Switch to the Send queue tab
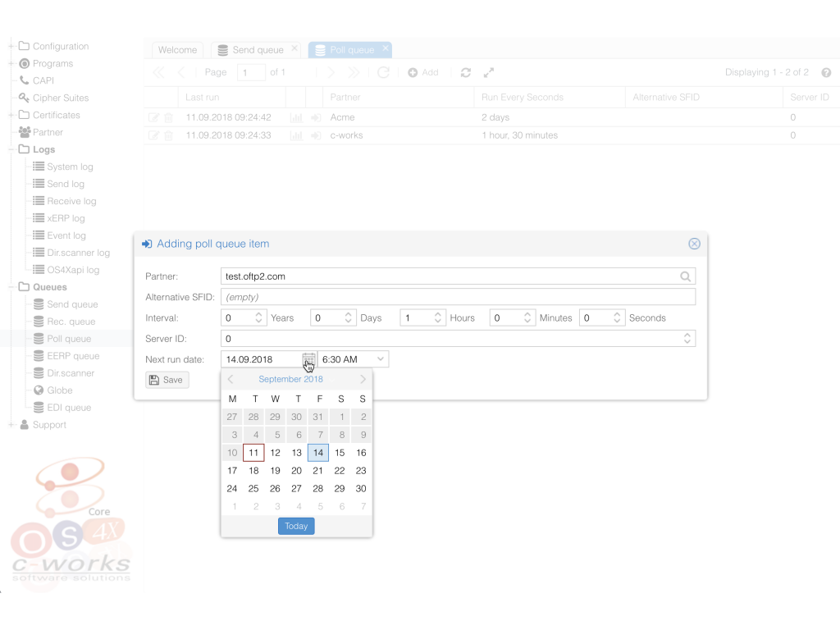This screenshot has width=840, height=630. [x=257, y=50]
